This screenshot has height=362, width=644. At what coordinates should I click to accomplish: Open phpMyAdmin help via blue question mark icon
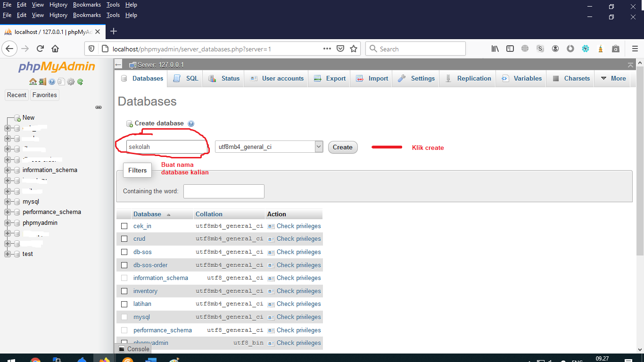tap(52, 81)
